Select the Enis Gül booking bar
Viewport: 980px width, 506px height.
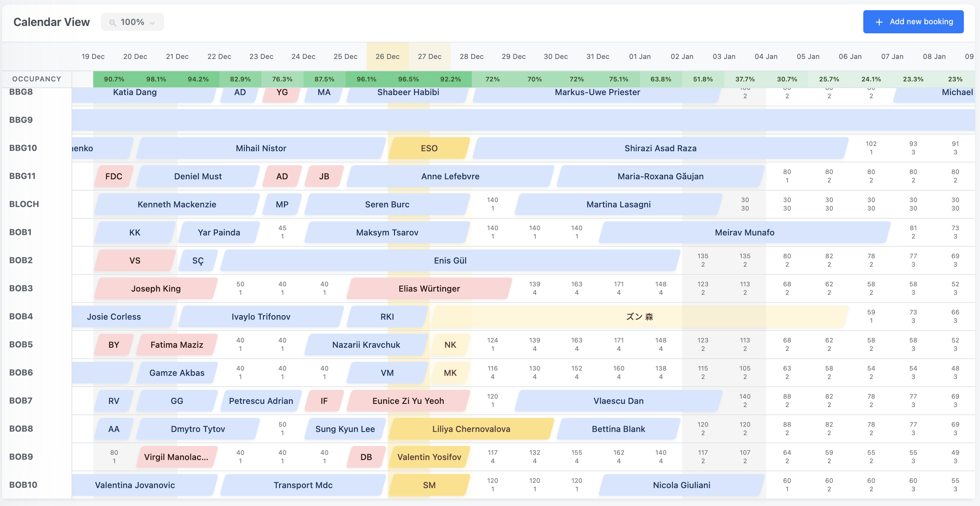pos(450,260)
